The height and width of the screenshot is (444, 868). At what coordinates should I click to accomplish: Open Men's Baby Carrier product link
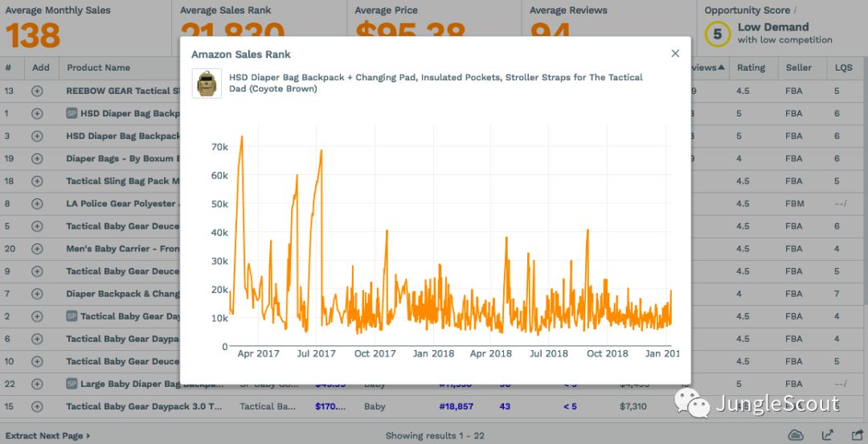[123, 249]
